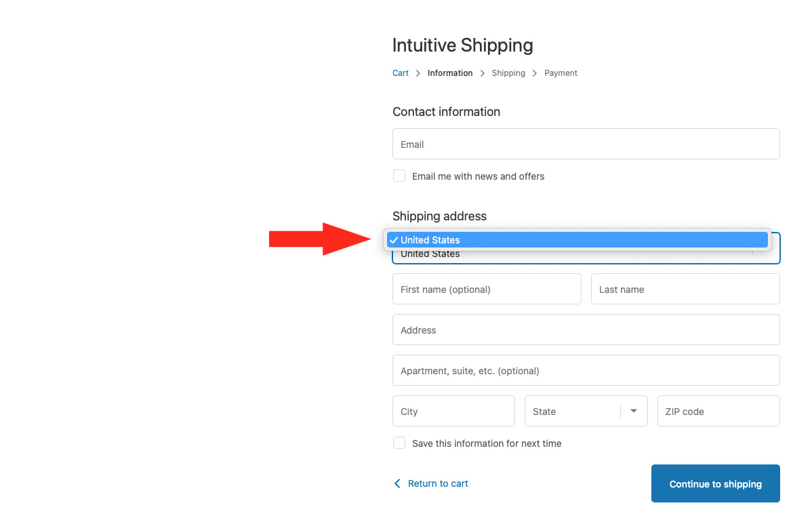Image resolution: width=812 pixels, height=516 pixels.
Task: Check Save this information for next time
Action: click(x=399, y=443)
